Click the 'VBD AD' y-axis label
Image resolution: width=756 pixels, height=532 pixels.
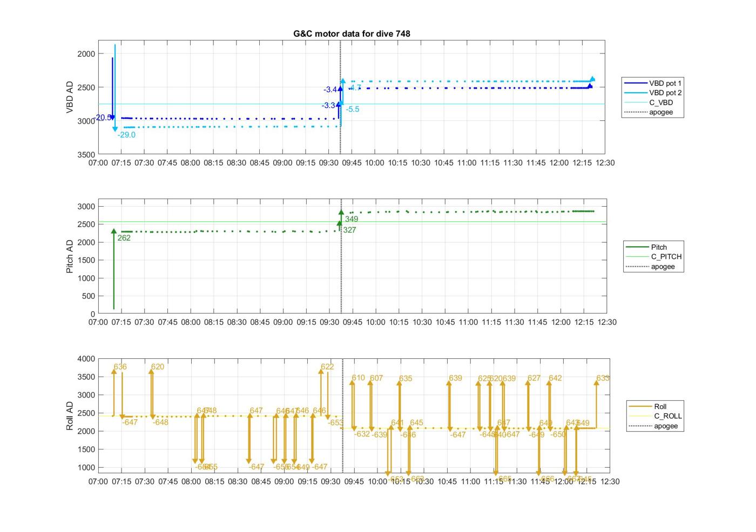tap(70, 97)
